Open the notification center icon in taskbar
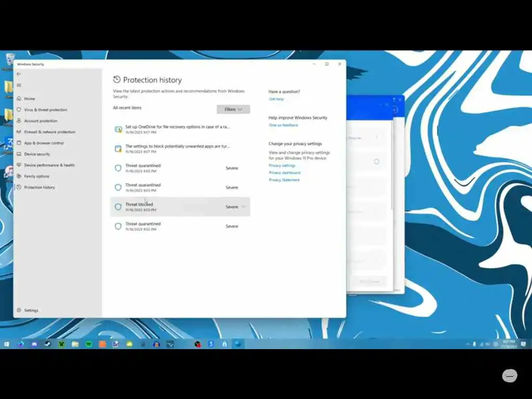The image size is (532, 399). 524,344
